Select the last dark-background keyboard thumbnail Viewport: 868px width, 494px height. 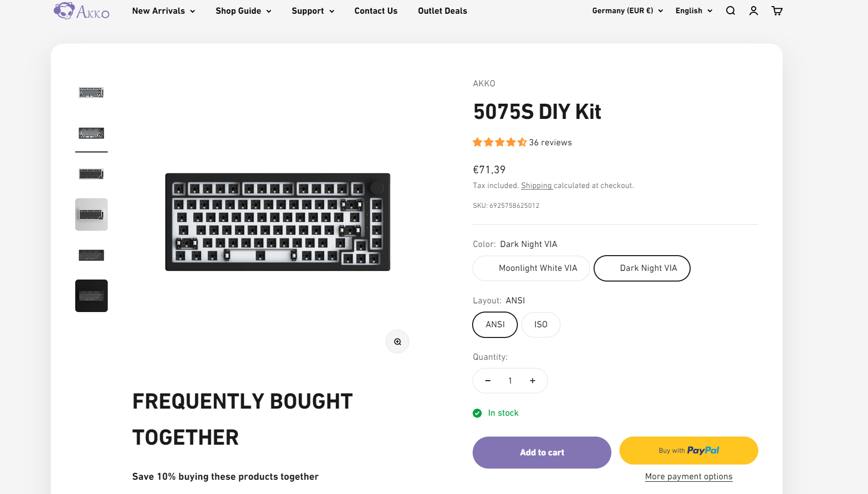[91, 296]
